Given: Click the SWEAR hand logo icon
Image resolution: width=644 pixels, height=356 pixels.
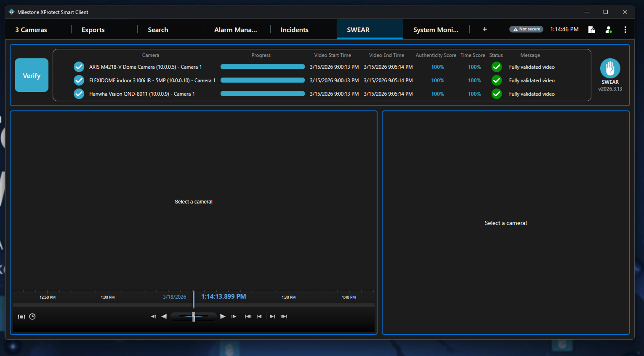Looking at the screenshot, I should point(609,68).
